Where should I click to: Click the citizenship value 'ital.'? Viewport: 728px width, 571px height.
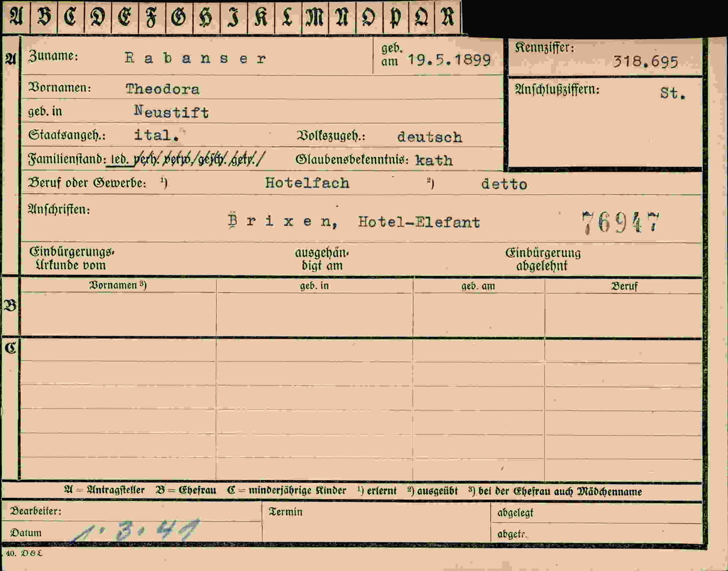click(x=156, y=135)
